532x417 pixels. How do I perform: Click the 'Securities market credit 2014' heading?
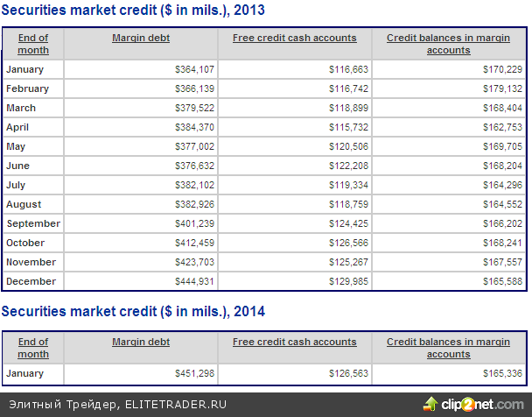[x=133, y=312]
